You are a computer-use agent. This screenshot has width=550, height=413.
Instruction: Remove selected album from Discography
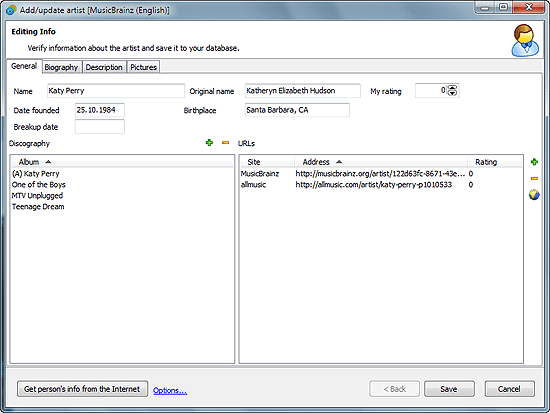point(225,142)
